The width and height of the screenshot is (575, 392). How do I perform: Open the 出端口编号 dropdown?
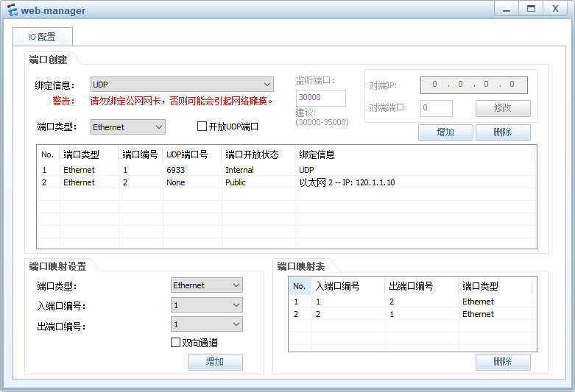[207, 324]
